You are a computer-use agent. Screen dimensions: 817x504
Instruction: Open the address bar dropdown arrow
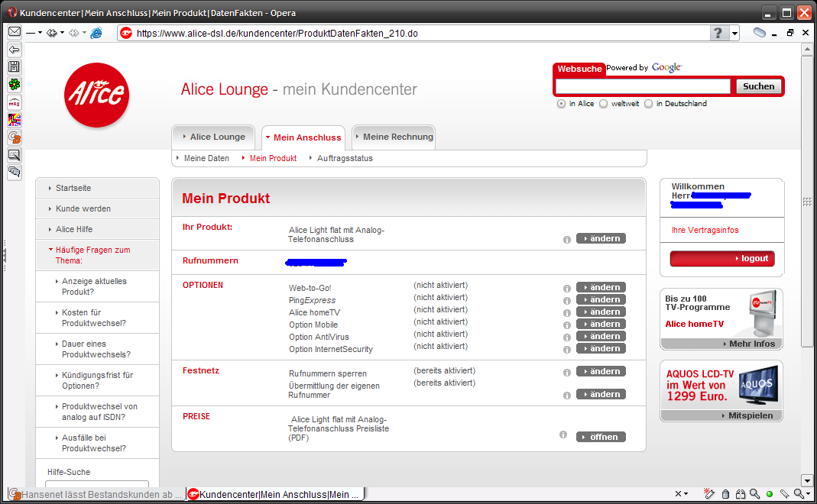click(x=734, y=34)
